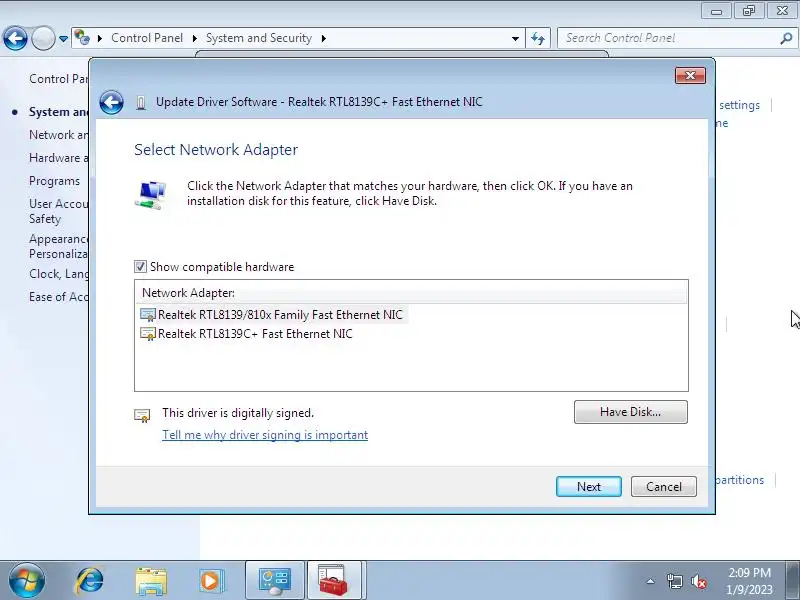Open Windows Explorer from taskbar
800x600 pixels.
151,581
